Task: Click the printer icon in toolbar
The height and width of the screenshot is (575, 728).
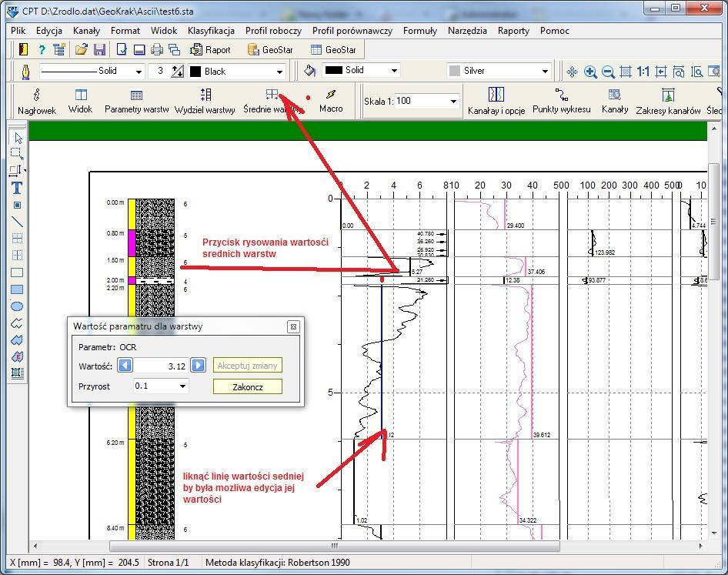Action: pos(157,49)
